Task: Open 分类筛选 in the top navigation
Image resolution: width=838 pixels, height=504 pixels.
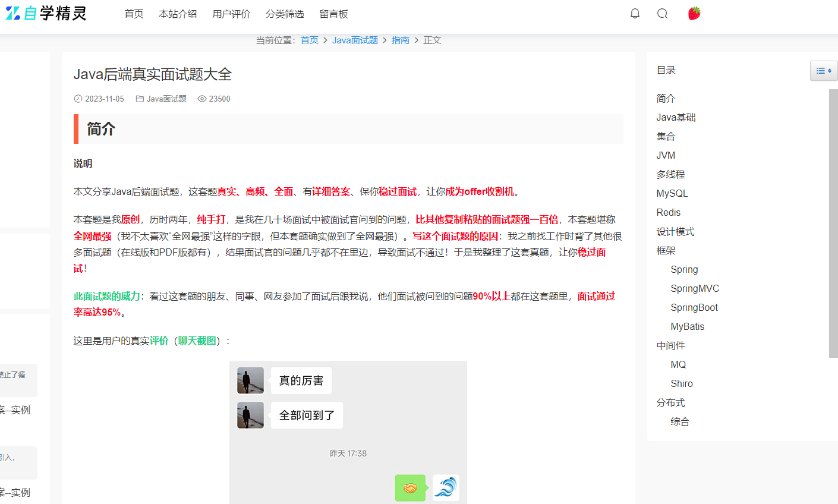Action: point(285,14)
